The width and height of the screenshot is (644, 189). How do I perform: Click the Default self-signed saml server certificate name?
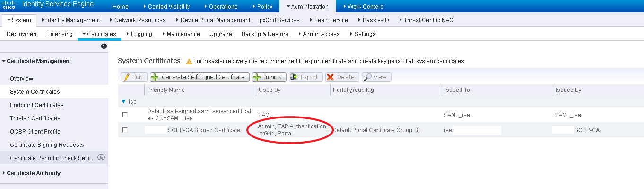[199, 115]
